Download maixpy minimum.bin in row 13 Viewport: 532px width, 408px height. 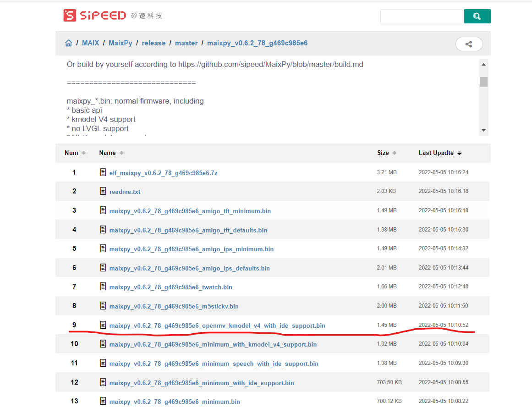coord(175,402)
